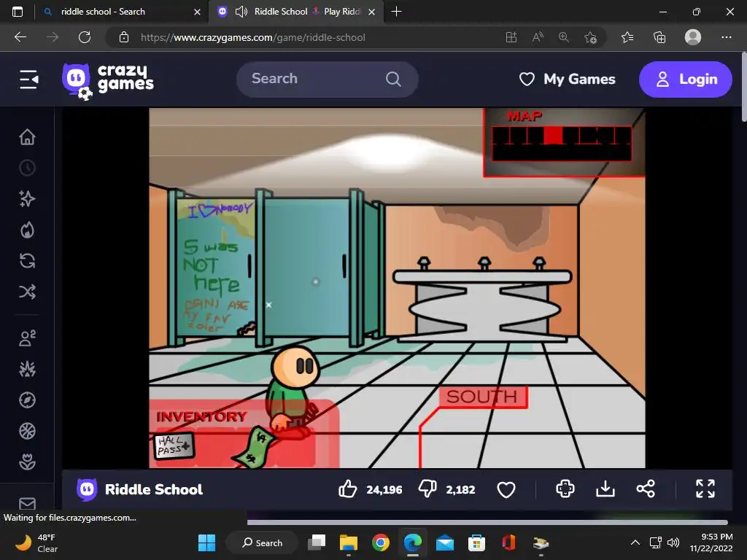Viewport: 747px width, 560px height.
Task: Open the Basketball category icon
Action: click(x=27, y=431)
